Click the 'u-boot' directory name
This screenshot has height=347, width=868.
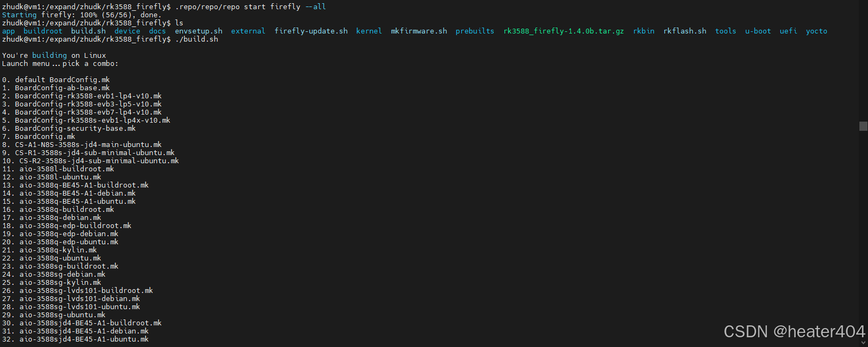pos(758,31)
